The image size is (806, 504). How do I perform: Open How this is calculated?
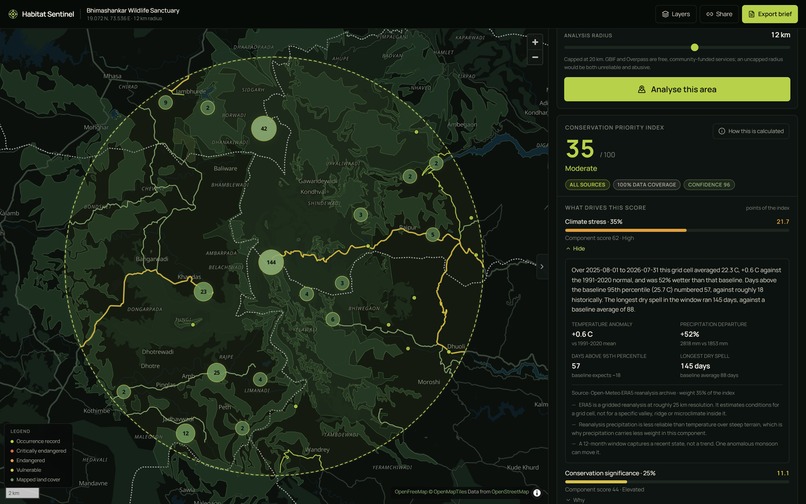pos(751,131)
